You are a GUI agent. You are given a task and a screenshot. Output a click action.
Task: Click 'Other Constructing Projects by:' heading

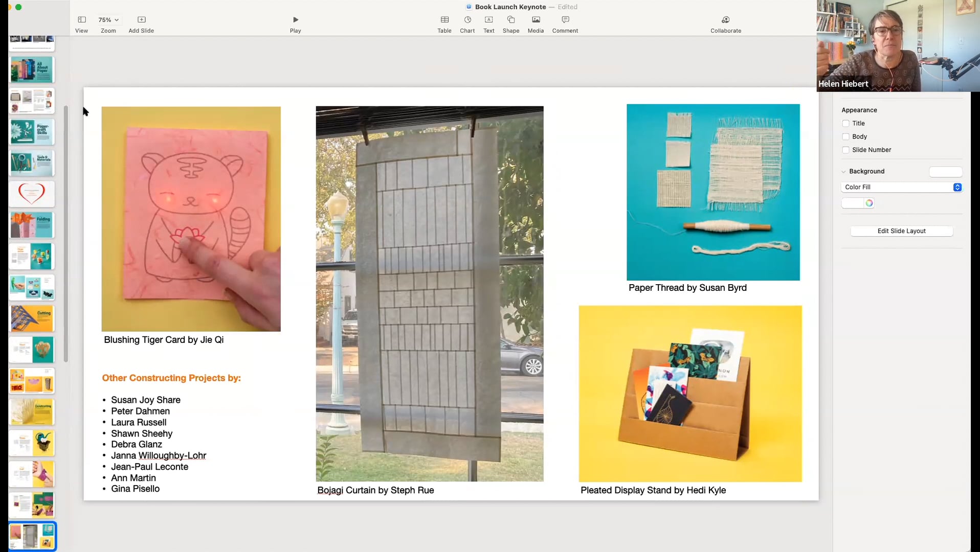click(x=171, y=378)
